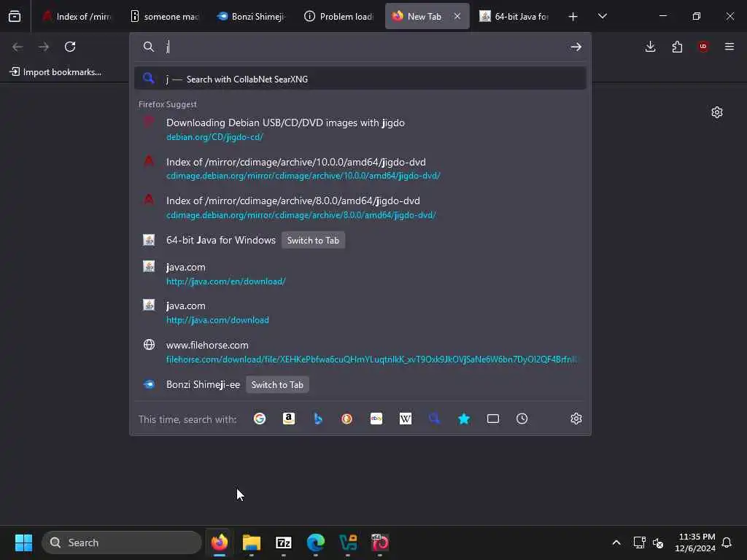Switch to the Index of /mirr tab
Screen dimensions: 747x560
(x=77, y=16)
